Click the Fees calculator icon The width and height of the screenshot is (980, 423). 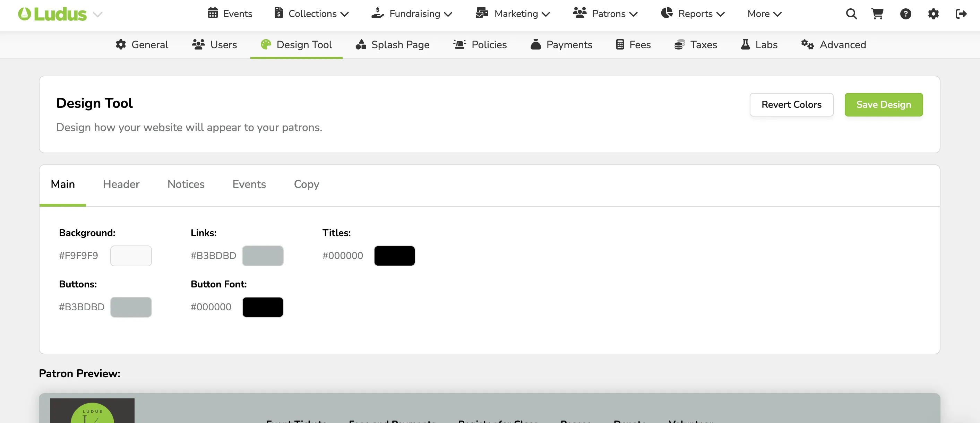pos(620,44)
